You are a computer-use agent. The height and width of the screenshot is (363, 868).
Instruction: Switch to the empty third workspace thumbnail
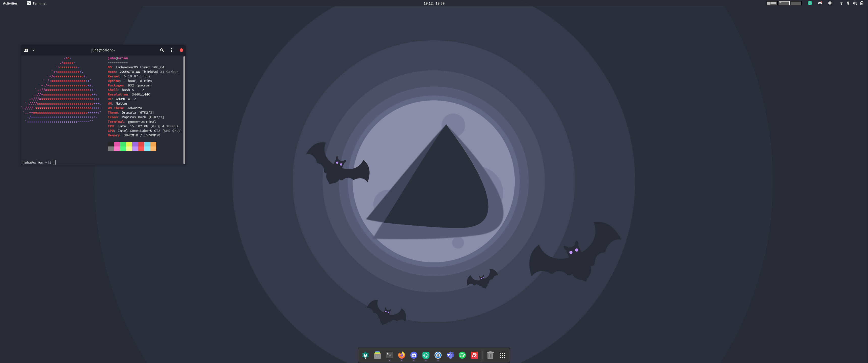point(796,3)
